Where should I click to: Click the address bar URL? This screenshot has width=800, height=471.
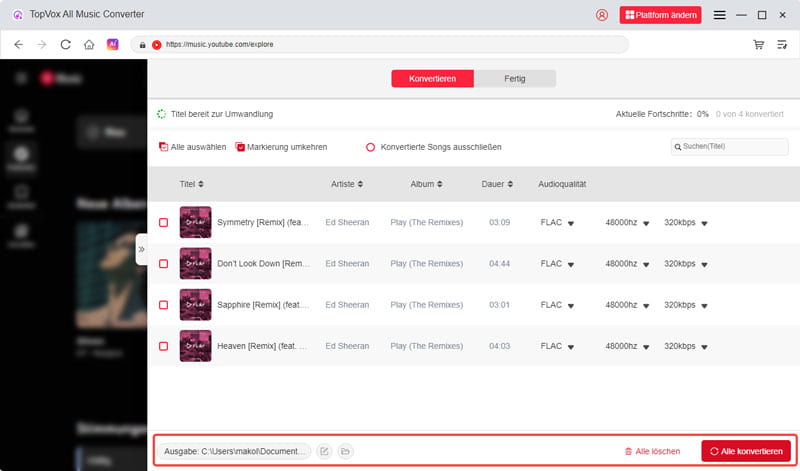(x=219, y=44)
